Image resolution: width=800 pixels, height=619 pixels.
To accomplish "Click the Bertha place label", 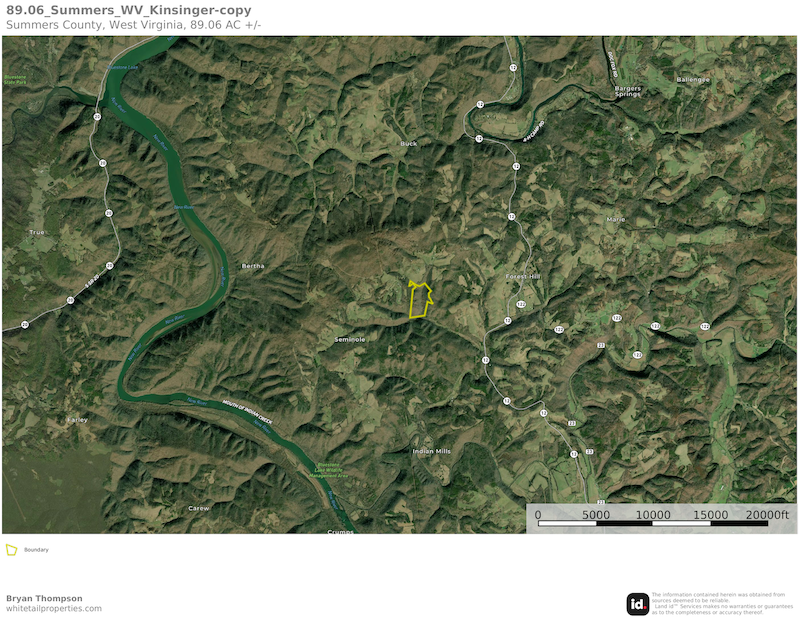I will point(253,266).
